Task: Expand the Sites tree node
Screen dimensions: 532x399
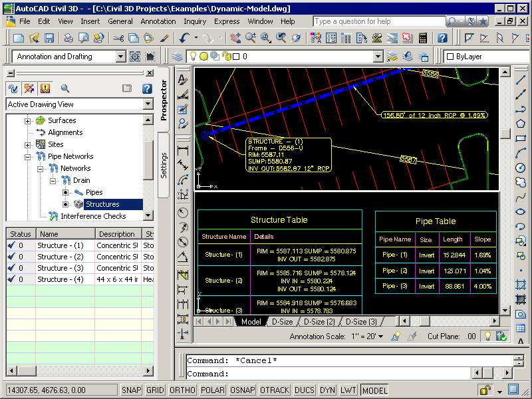Action: pos(27,145)
